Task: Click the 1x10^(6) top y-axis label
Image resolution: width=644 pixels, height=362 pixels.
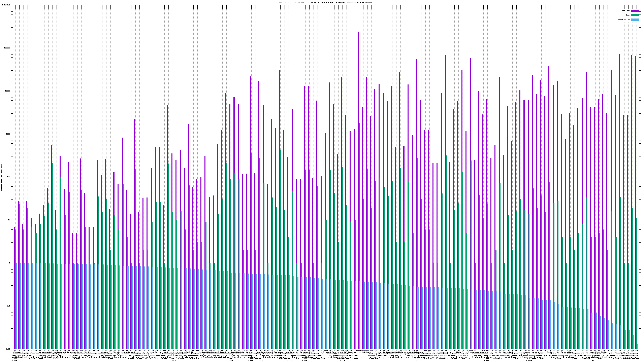Action: coord(6,5)
